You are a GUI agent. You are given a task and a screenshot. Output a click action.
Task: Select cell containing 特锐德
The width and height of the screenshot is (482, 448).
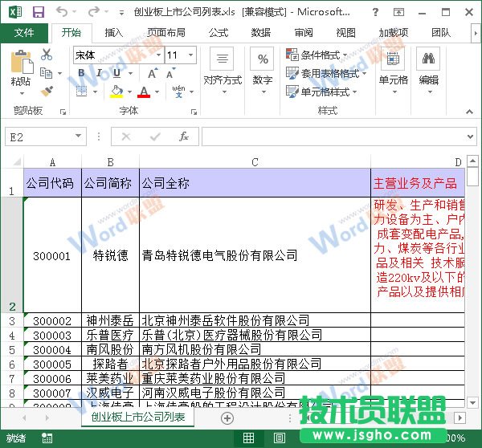coord(110,255)
